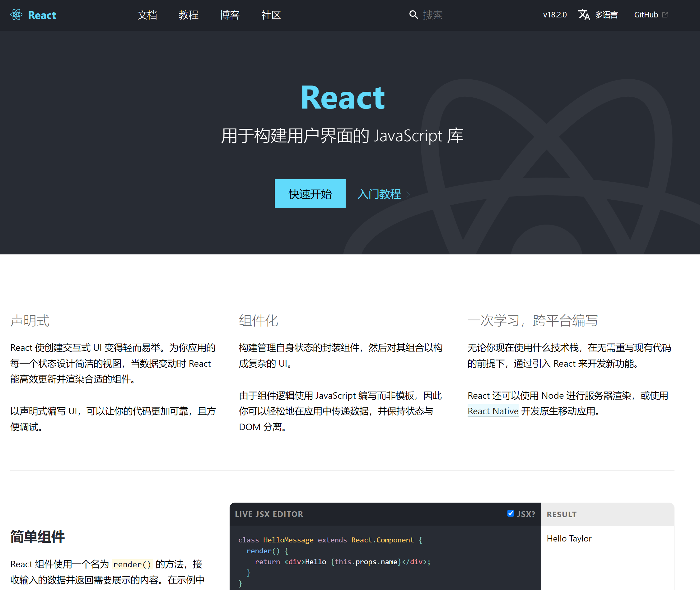The image size is (700, 590).
Task: Click the 'LIVE JSX EDITOR' label
Action: [269, 514]
